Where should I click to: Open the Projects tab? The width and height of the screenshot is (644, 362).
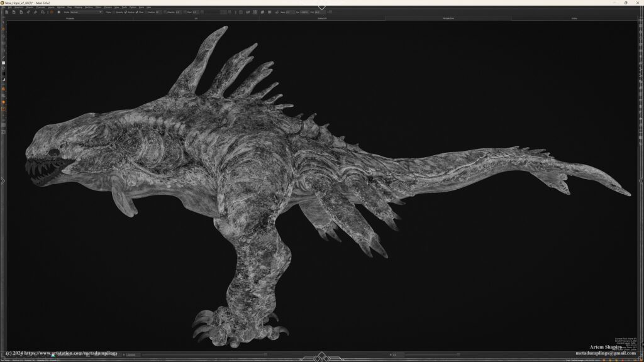point(70,19)
